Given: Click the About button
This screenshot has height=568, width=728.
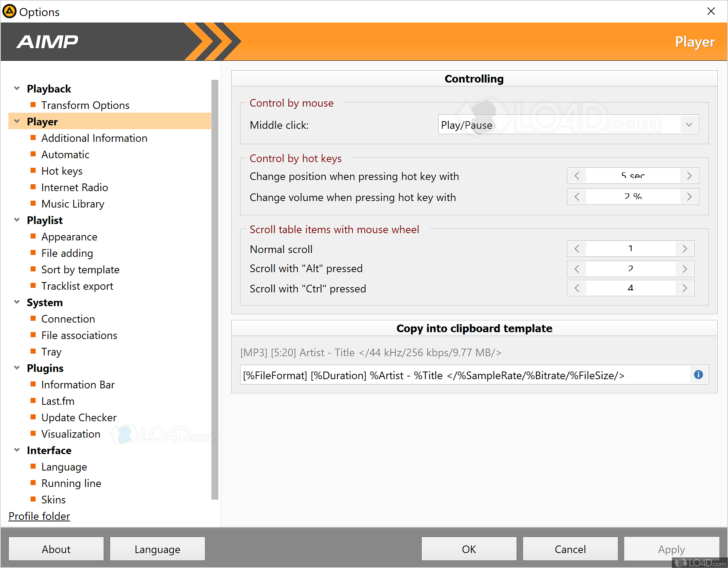Looking at the screenshot, I should click(x=56, y=549).
